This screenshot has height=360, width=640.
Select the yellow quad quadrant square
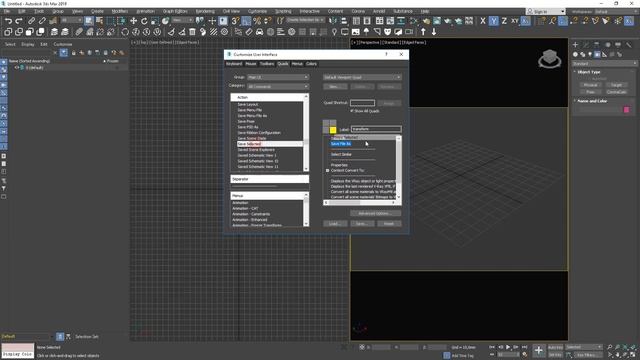[333, 130]
